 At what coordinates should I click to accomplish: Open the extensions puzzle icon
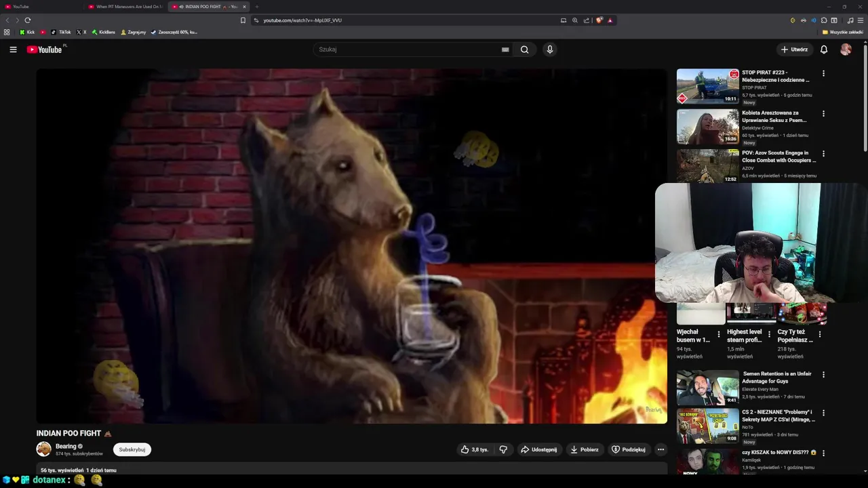pos(824,20)
